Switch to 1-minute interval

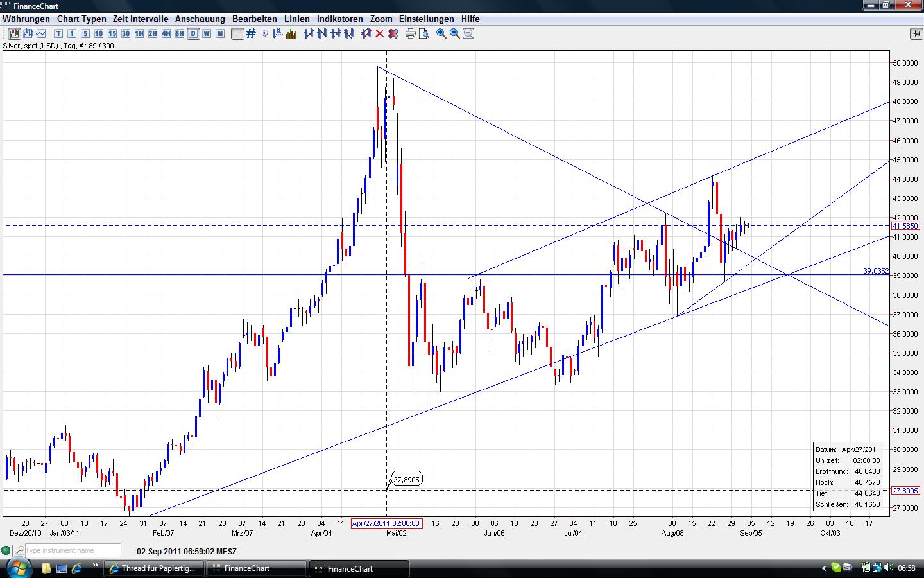(72, 33)
